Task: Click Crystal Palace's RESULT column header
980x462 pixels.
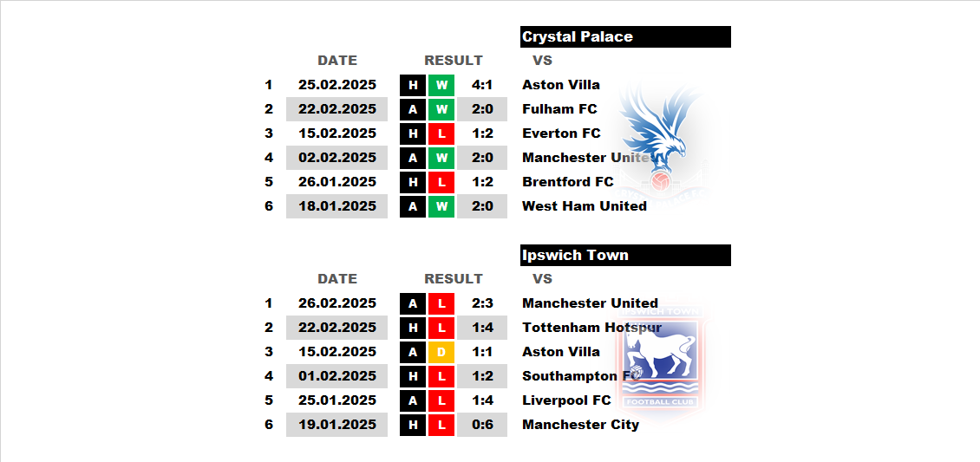Action: (x=454, y=61)
